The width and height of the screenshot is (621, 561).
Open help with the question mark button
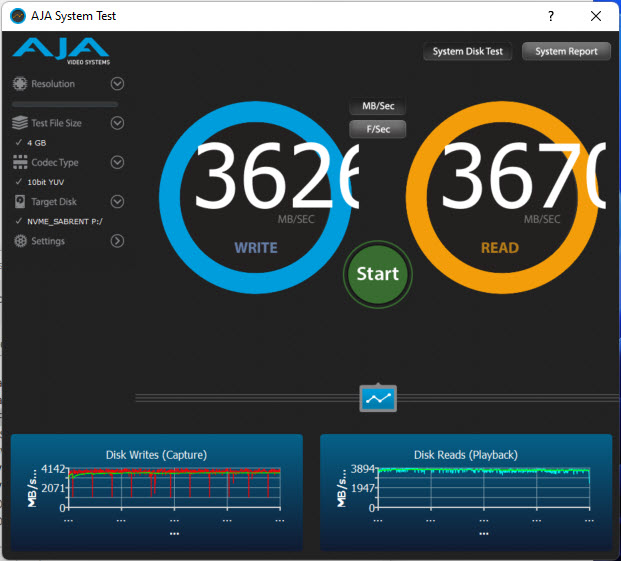[x=551, y=16]
